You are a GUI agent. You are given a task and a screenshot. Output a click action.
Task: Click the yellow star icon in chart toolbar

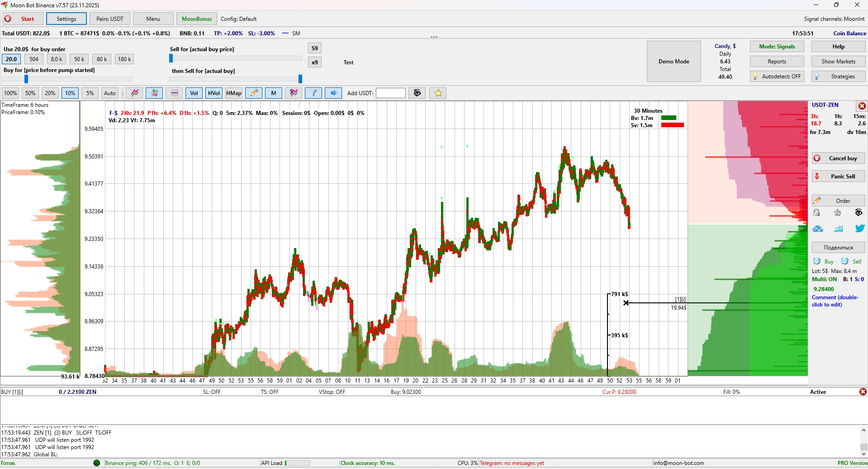pos(438,93)
